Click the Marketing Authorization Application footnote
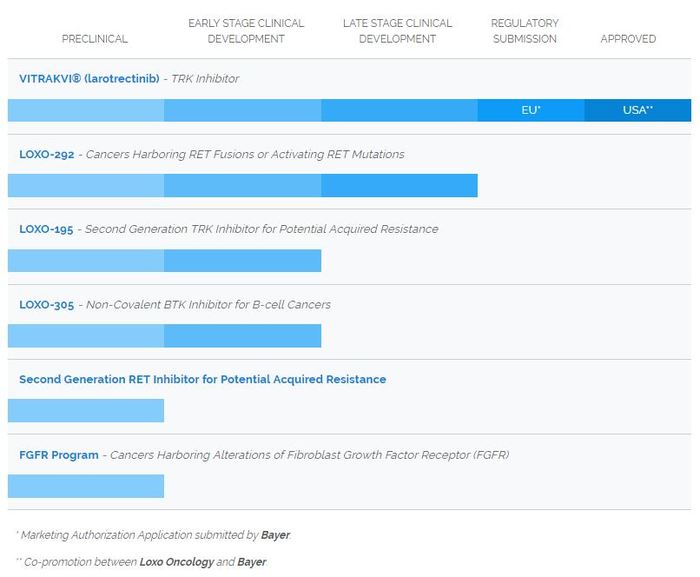The height and width of the screenshot is (577, 700). click(154, 535)
